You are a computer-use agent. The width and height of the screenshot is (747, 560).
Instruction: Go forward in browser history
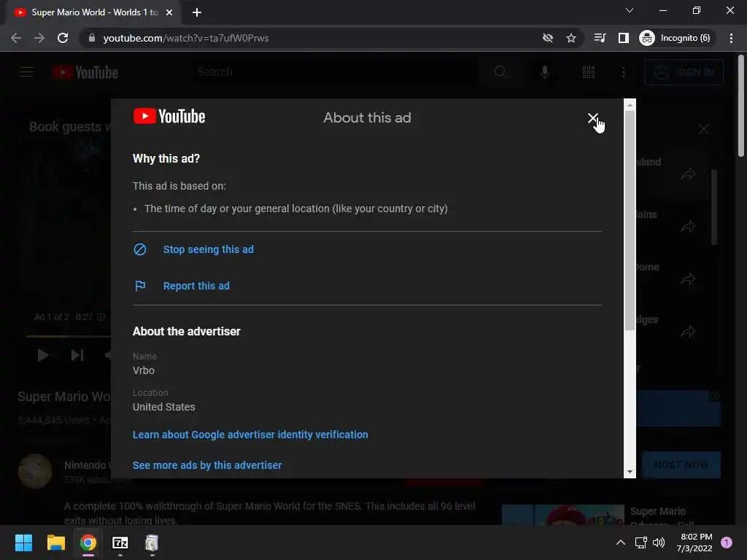[39, 38]
